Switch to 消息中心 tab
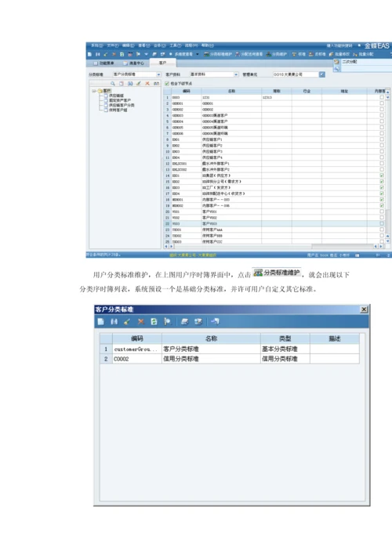Image resolution: width=392 pixels, height=554 pixels. click(134, 63)
